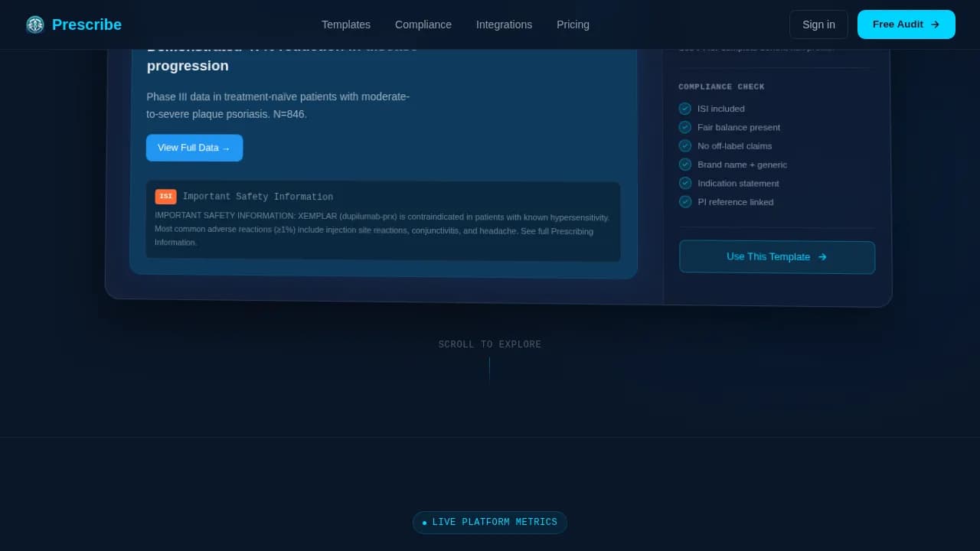980x551 pixels.
Task: Open the Pricing page
Action: (573, 24)
